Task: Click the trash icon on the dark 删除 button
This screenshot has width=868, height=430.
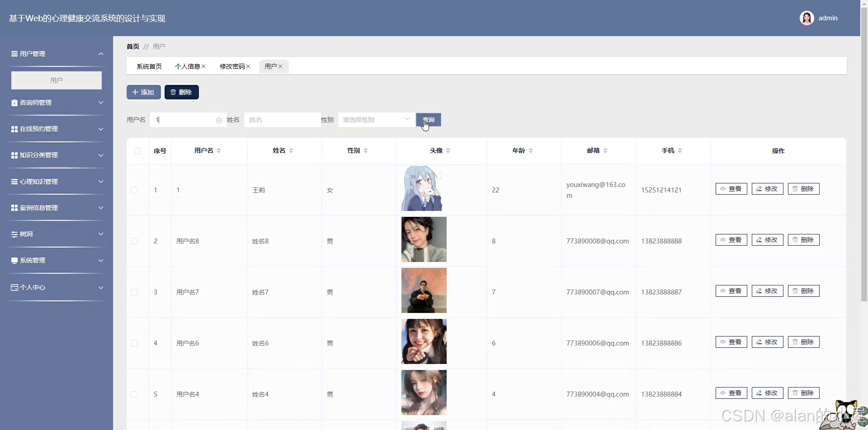Action: coord(173,92)
